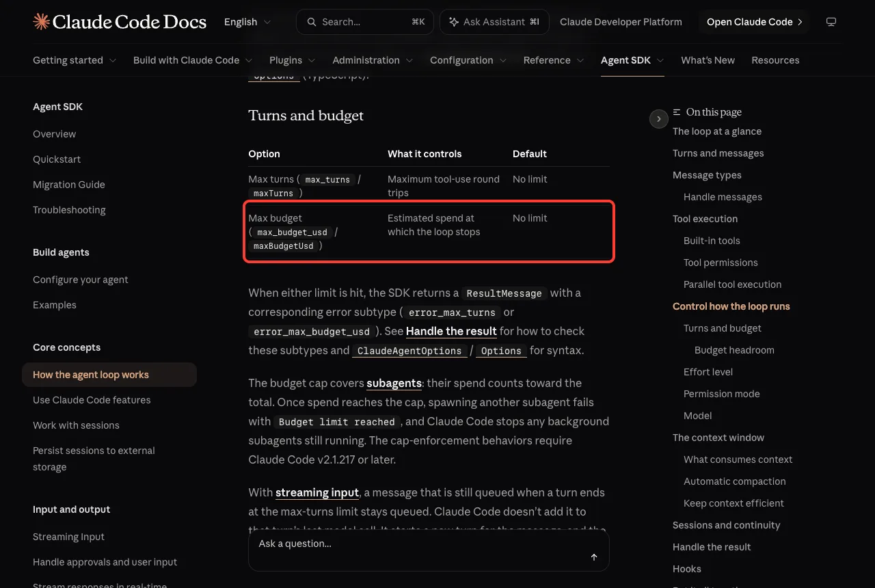Viewport: 875px width, 588px height.
Task: Select Configure your agent in sidebar
Action: tap(81, 280)
